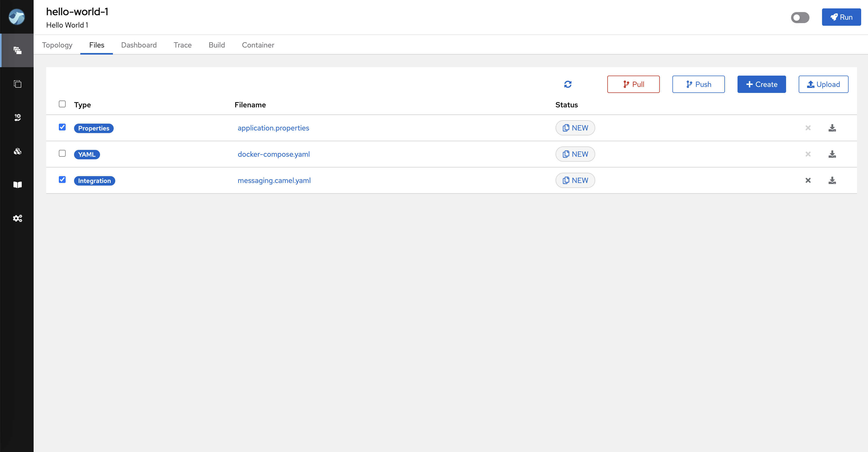Open the NEW status badge for docker-compose.yaml
The width and height of the screenshot is (868, 452).
point(575,154)
